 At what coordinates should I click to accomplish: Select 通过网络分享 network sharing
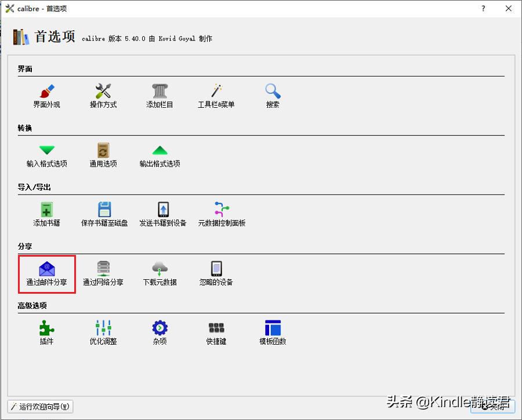coord(103,272)
